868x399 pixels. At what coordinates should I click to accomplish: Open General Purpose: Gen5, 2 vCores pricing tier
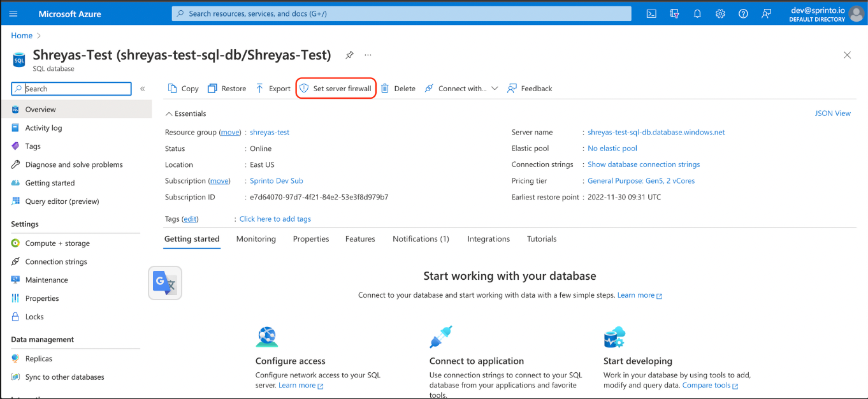click(x=641, y=181)
